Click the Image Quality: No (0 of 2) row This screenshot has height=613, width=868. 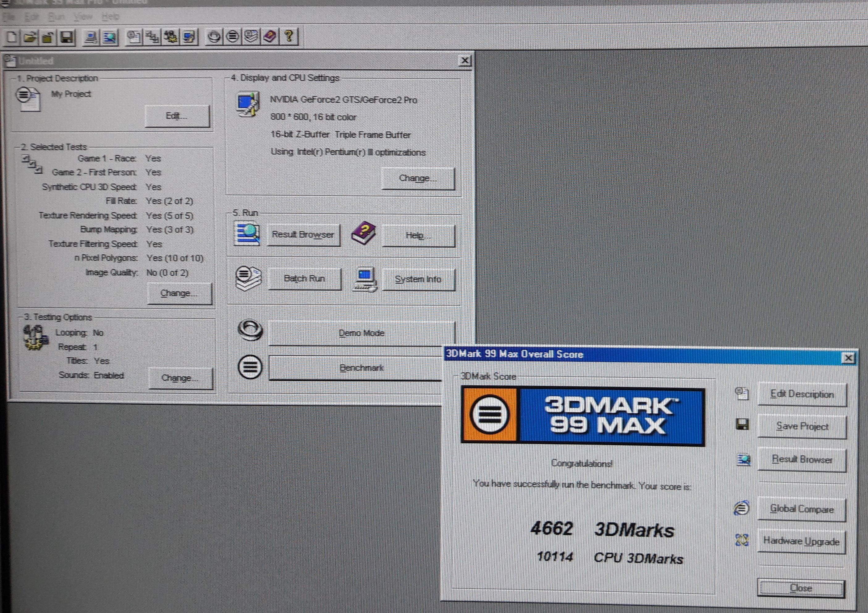[x=137, y=272]
